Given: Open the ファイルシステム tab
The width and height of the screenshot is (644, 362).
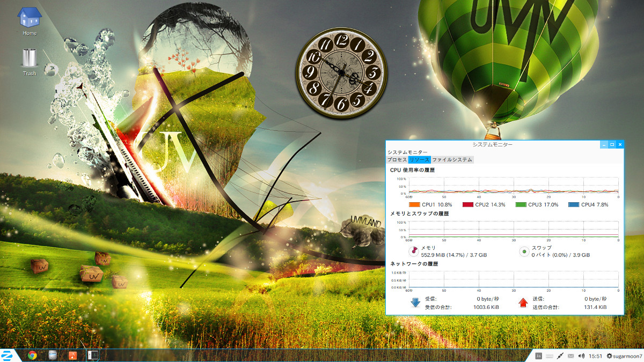Looking at the screenshot, I should coord(452,160).
